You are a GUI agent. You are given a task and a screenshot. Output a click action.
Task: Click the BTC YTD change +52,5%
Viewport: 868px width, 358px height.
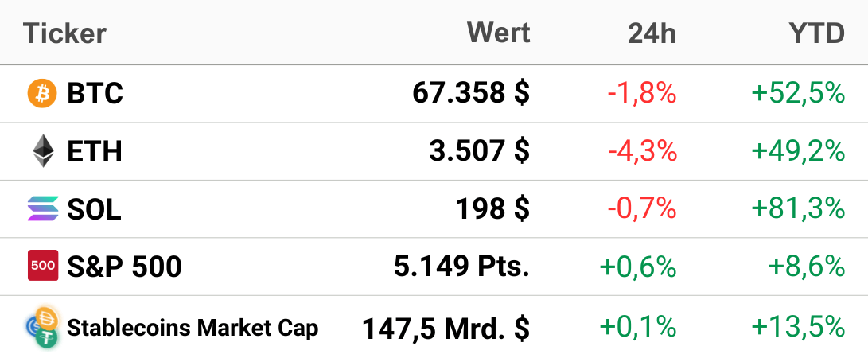click(798, 94)
